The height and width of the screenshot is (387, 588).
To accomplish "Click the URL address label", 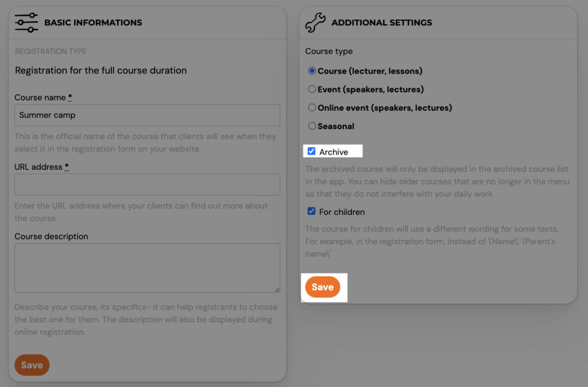I will (41, 167).
